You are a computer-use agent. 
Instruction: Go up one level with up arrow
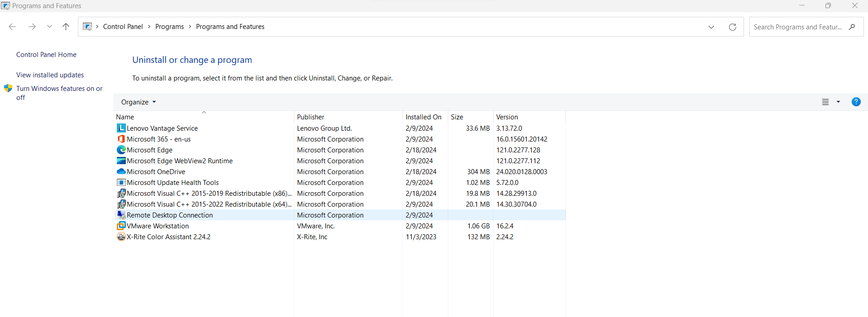click(x=66, y=27)
